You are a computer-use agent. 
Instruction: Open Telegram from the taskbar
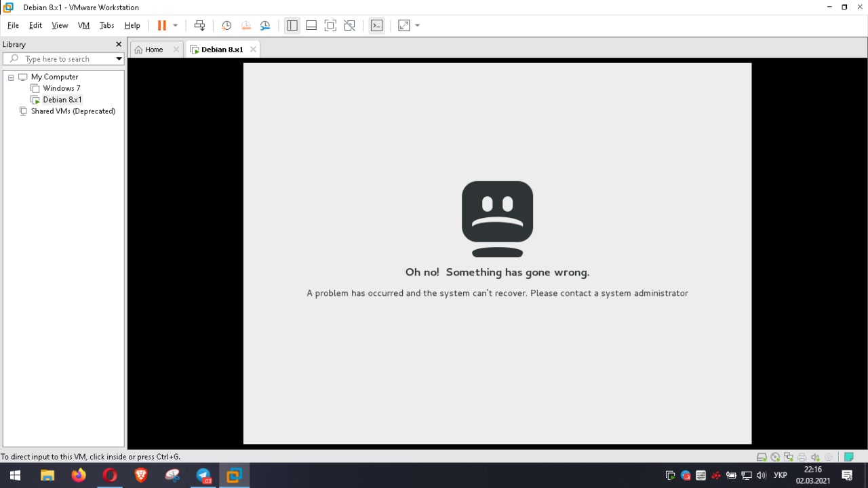pyautogui.click(x=203, y=476)
